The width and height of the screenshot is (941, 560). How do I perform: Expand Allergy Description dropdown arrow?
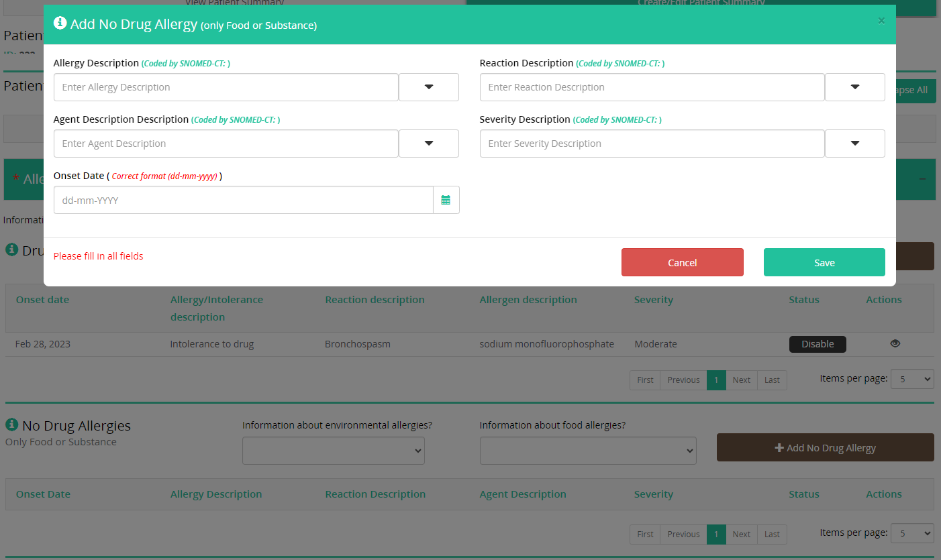[429, 87]
